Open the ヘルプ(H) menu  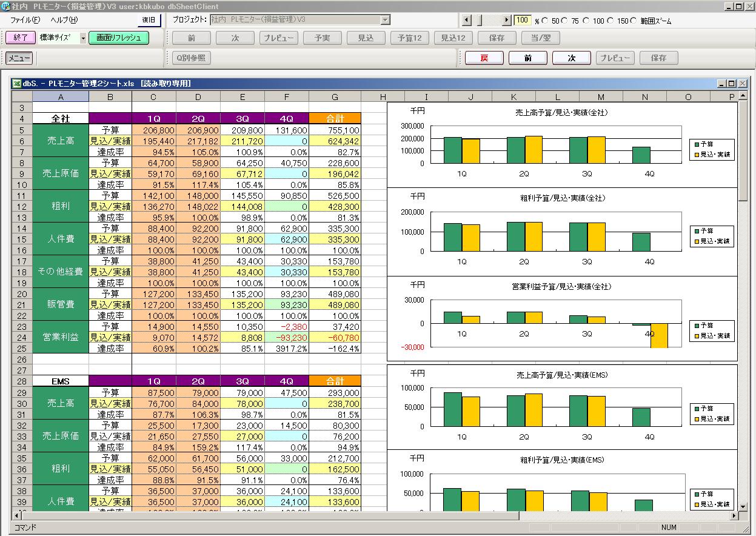point(64,20)
